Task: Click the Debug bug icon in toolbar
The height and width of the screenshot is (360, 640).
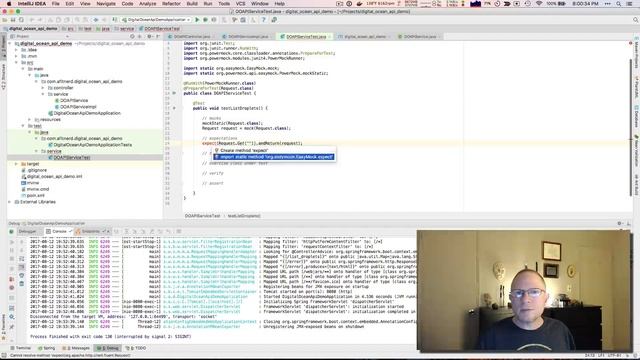Action: 206,20
